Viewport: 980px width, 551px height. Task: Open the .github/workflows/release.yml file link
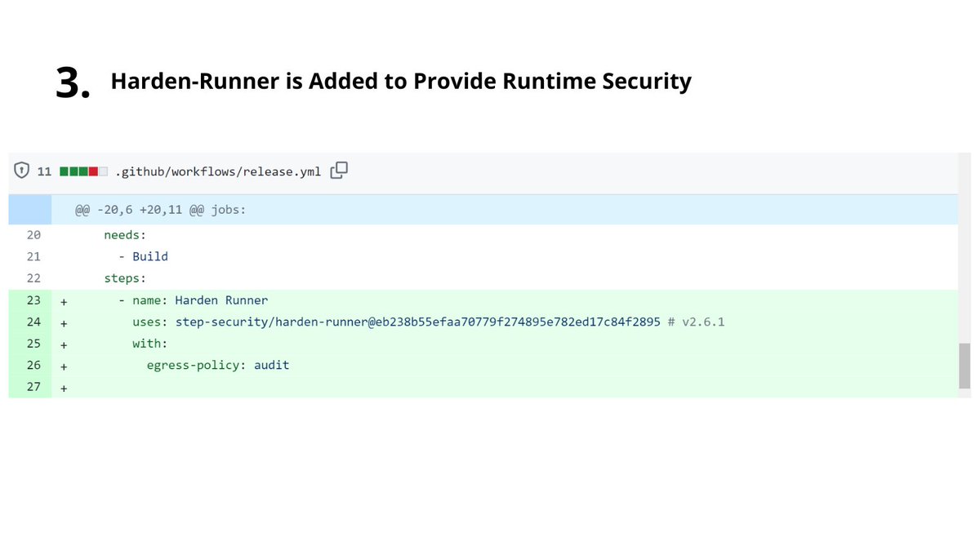click(x=218, y=171)
